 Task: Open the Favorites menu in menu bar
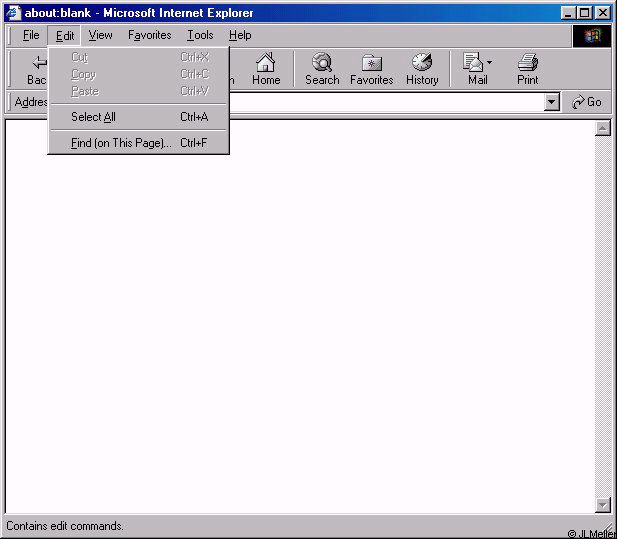tap(150, 35)
